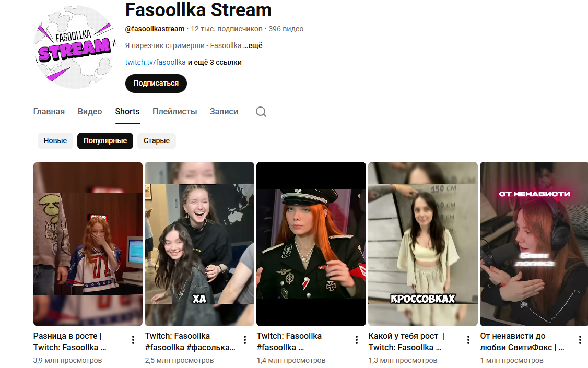Open the twitch.tv/fasoollka link
588x368 pixels.
155,62
